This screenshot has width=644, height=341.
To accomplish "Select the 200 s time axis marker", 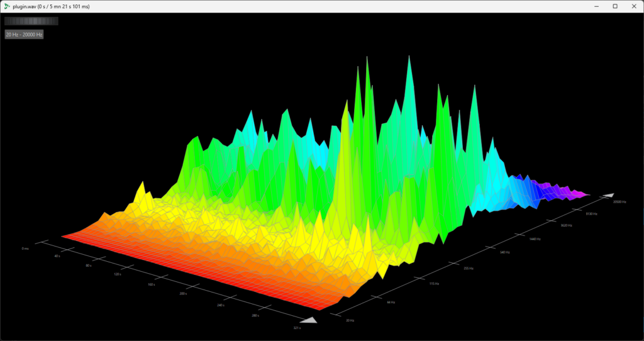I will (x=183, y=294).
